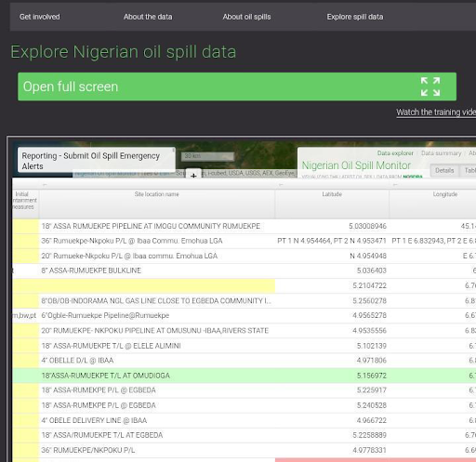The image size is (476, 462).
Task: Switch to the Data summary view
Action: [x=442, y=153]
